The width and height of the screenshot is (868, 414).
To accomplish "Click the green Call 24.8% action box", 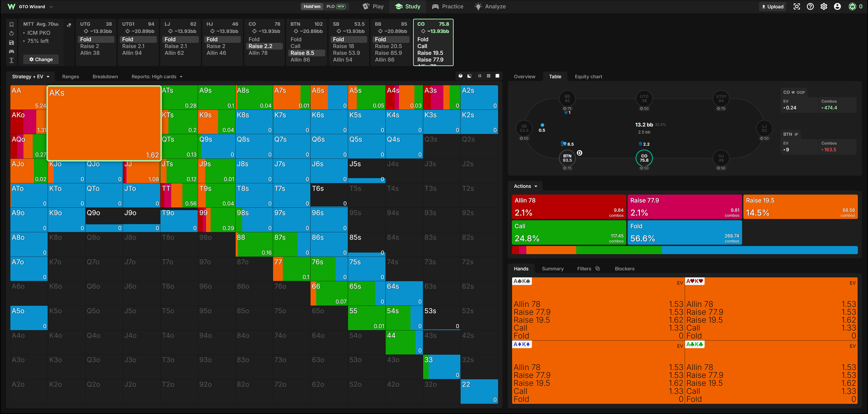I will (569, 232).
